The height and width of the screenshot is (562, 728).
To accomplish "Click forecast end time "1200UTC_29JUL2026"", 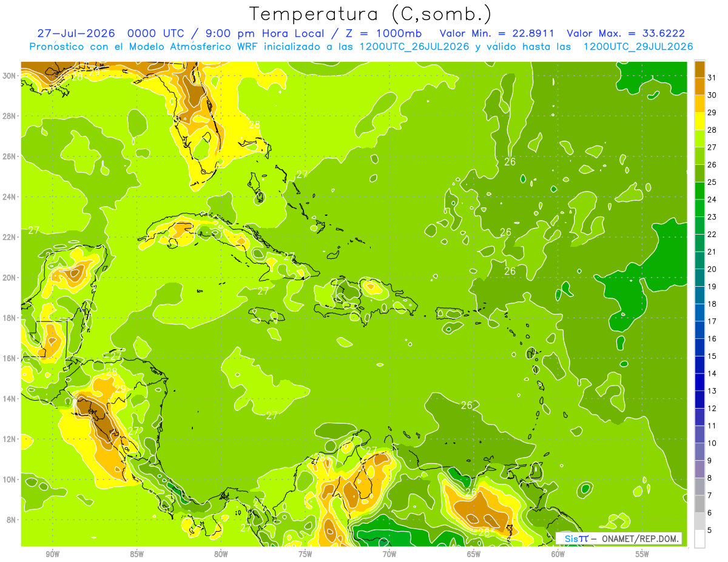I will 638,47.
